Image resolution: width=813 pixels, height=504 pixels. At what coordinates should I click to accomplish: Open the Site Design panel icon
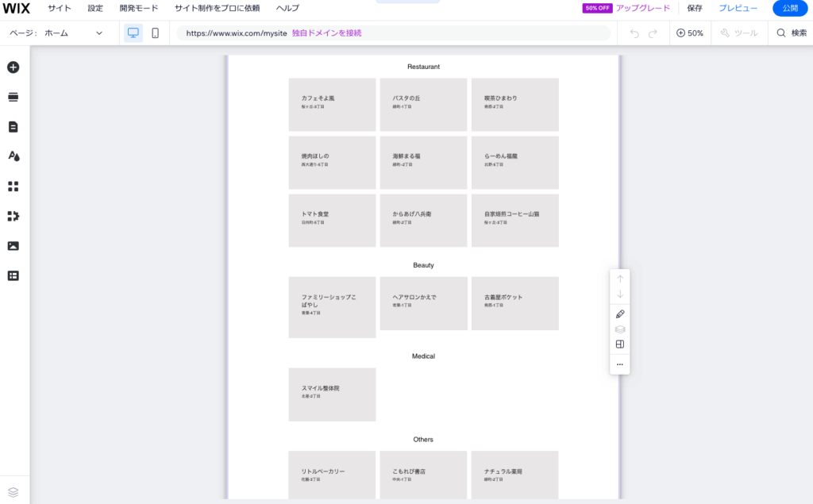pyautogui.click(x=13, y=156)
